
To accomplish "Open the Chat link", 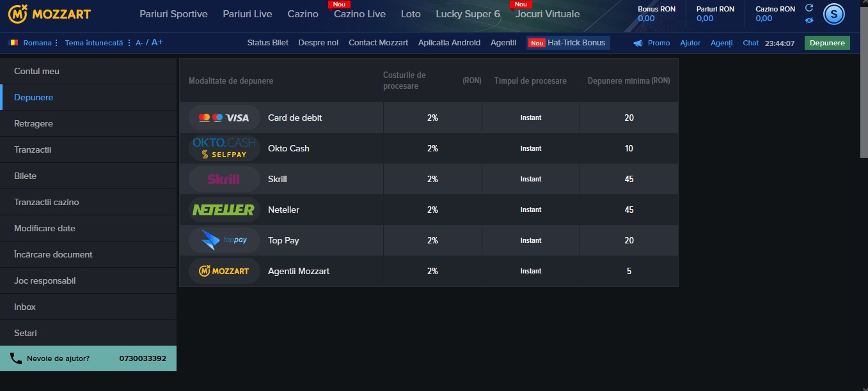I will (750, 43).
